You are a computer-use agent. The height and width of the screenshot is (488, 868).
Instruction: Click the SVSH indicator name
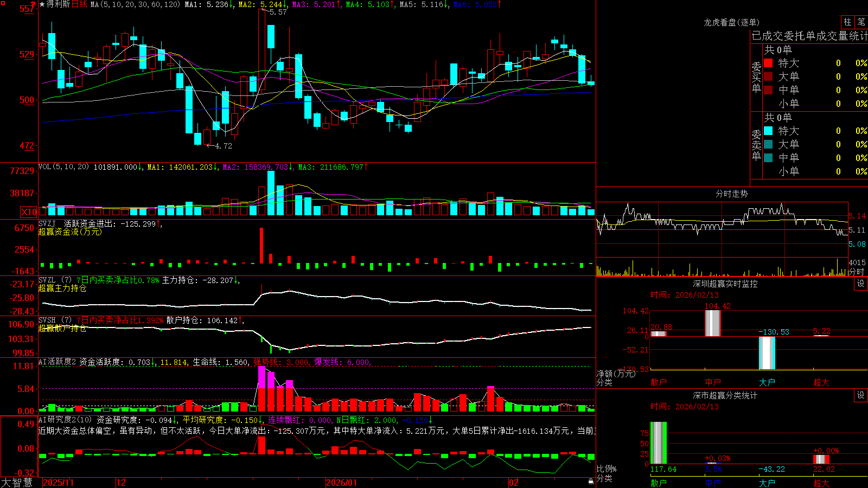pos(47,320)
